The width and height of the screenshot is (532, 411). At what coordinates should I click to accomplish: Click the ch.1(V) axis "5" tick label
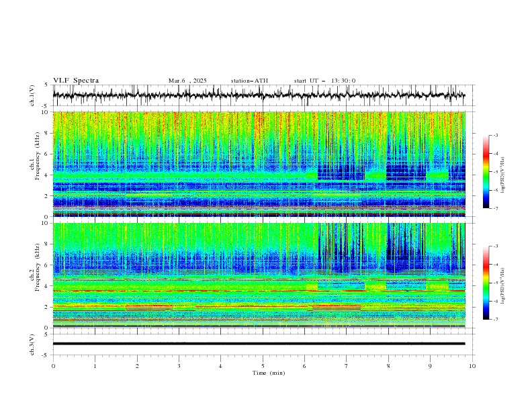pos(46,85)
